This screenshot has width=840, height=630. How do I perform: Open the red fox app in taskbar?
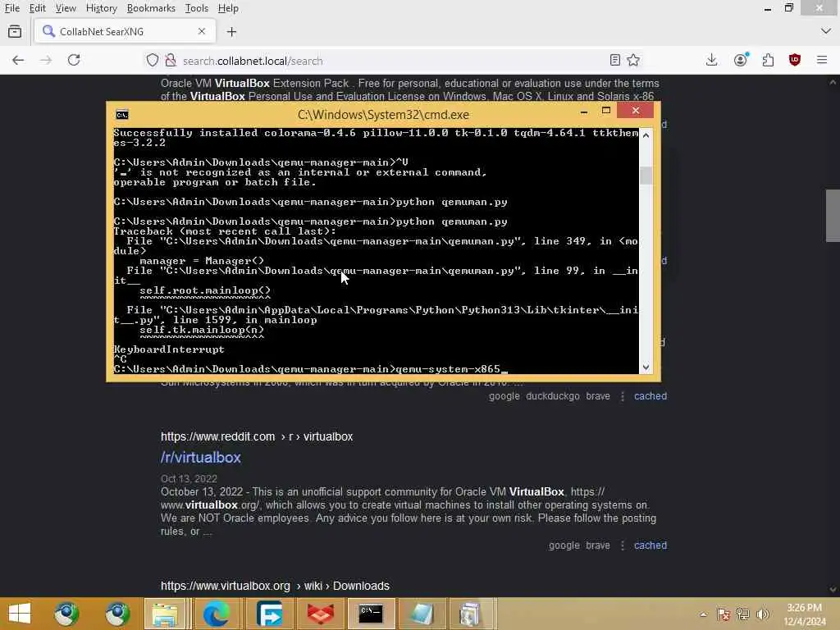[320, 614]
